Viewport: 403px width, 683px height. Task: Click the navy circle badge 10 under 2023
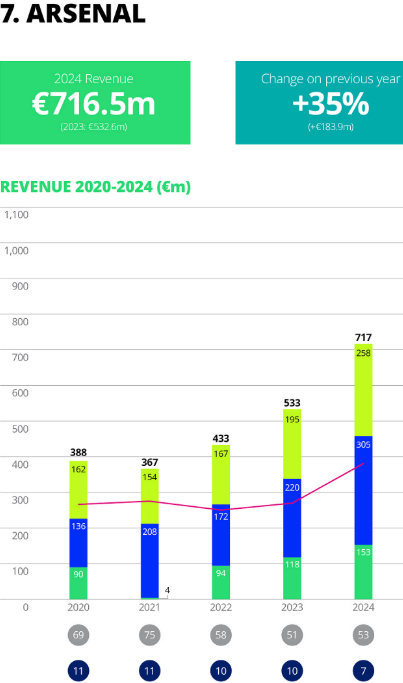point(292,671)
